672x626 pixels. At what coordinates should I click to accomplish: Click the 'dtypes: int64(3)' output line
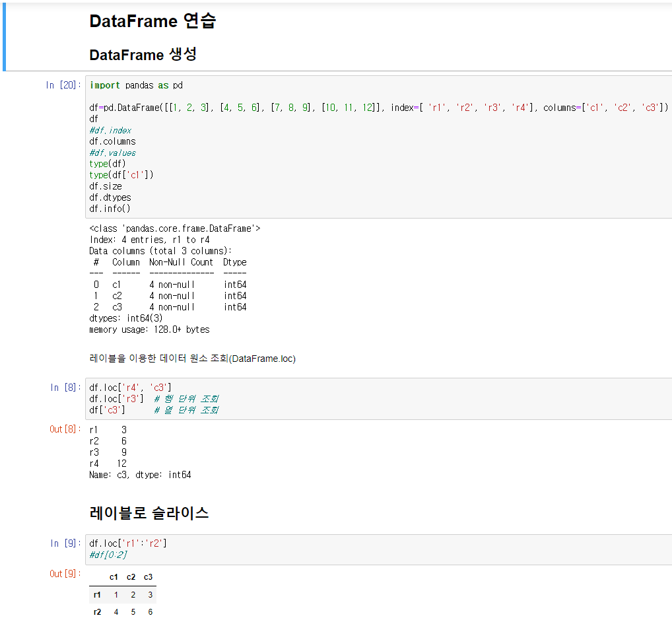(x=126, y=318)
